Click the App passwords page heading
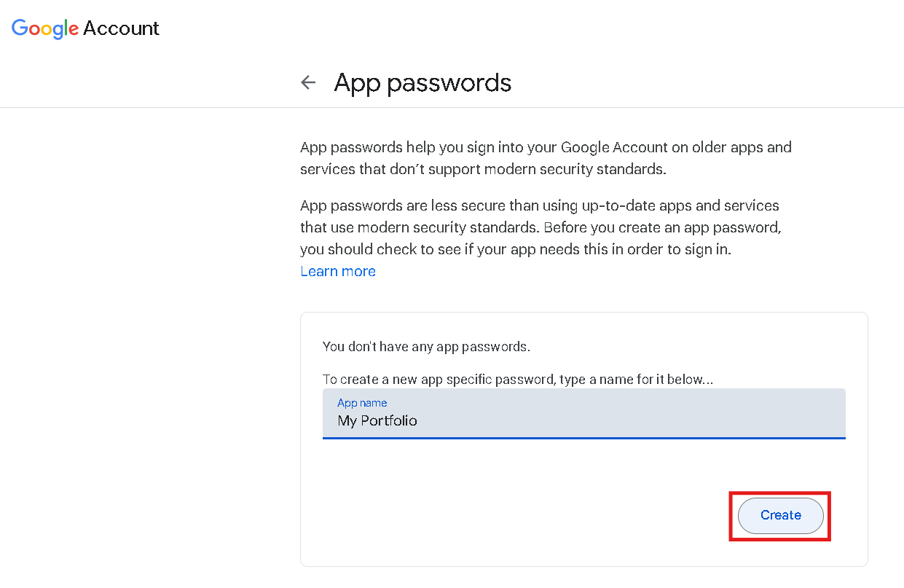This screenshot has width=904, height=588. [422, 83]
